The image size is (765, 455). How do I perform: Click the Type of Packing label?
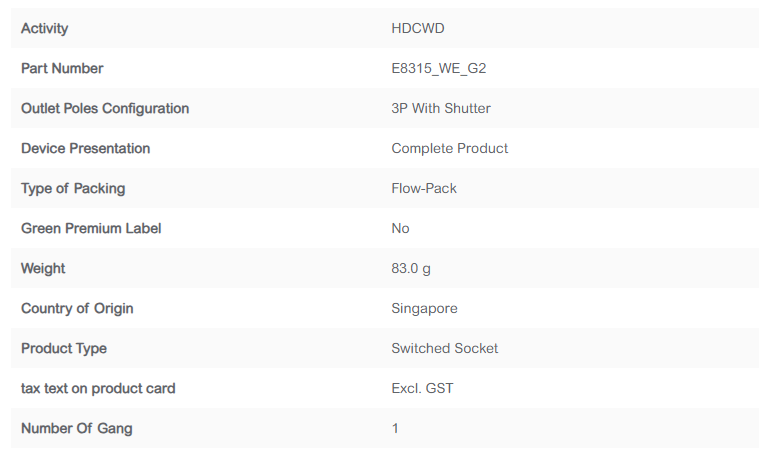tap(73, 188)
